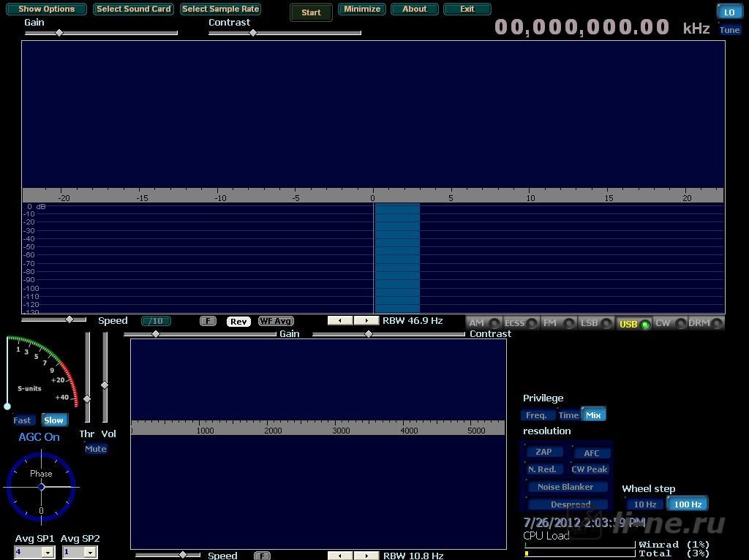Click the main kHz frequency display
This screenshot has height=560, width=749.
click(581, 27)
